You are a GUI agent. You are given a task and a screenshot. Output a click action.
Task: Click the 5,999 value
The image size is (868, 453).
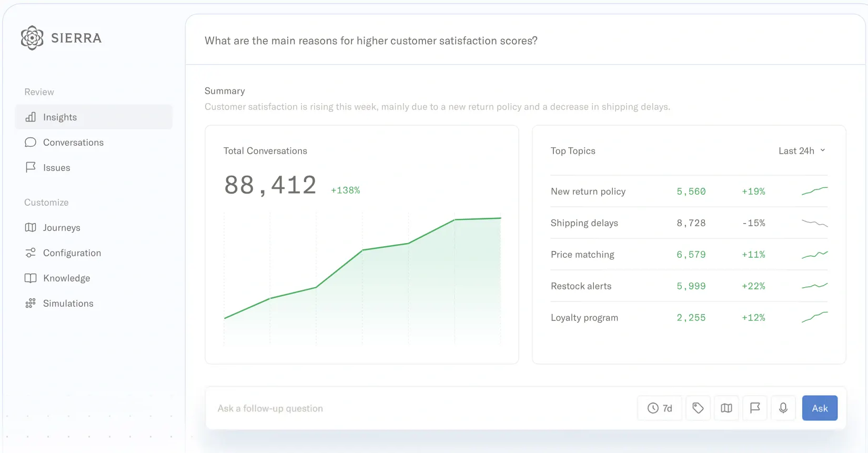(x=691, y=286)
